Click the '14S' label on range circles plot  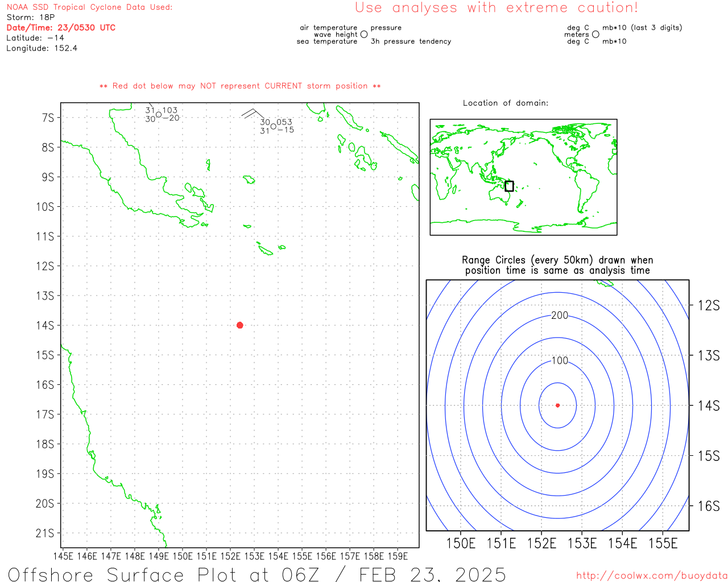709,406
